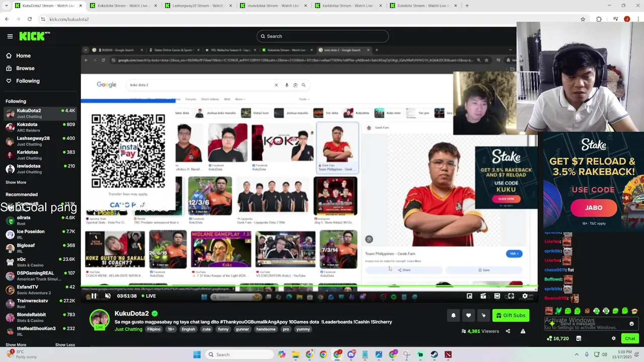Share the stream via share icon
The height and width of the screenshot is (362, 644).
coord(508,331)
